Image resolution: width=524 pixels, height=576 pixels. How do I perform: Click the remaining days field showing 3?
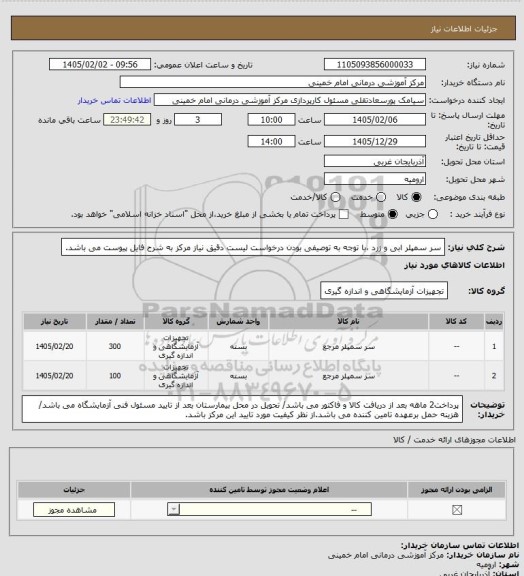[x=198, y=120]
